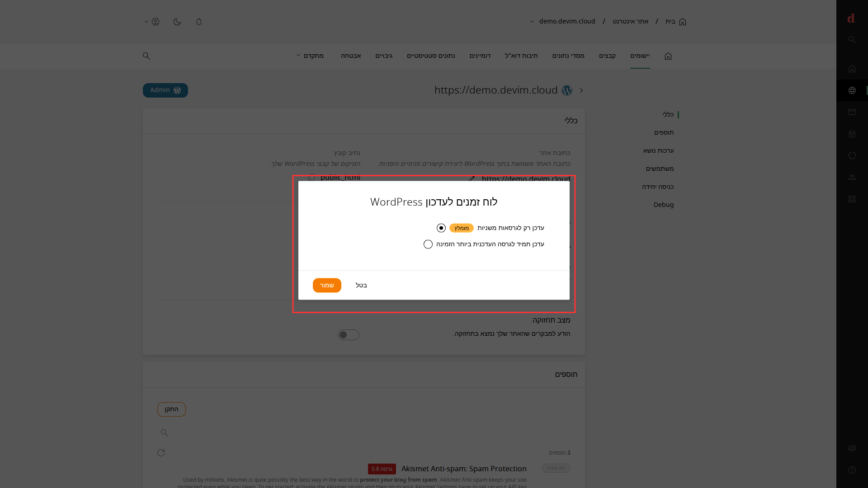The image size is (868, 488).
Task: Go to home via the dark sidebar icon
Action: [x=852, y=69]
